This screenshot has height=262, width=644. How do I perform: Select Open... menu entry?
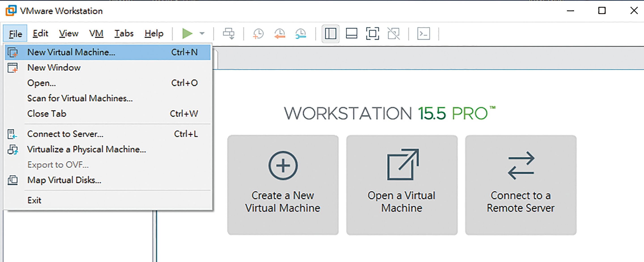coord(107,83)
